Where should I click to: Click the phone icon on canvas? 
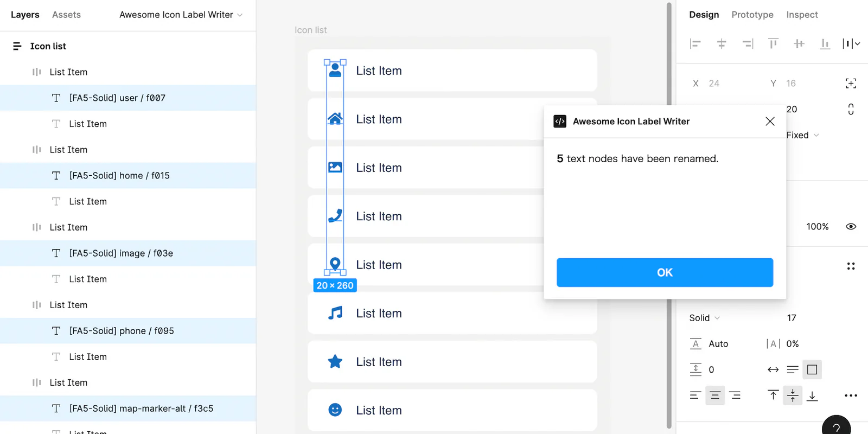335,216
